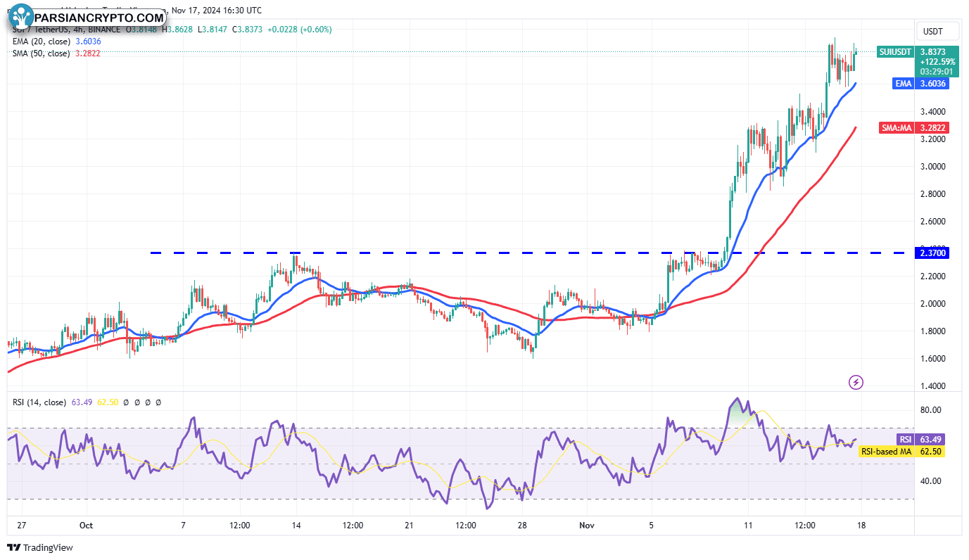Click the Nov 17, 2024 16:30 UTC timestamp
This screenshot has height=560, width=969.
pos(216,11)
